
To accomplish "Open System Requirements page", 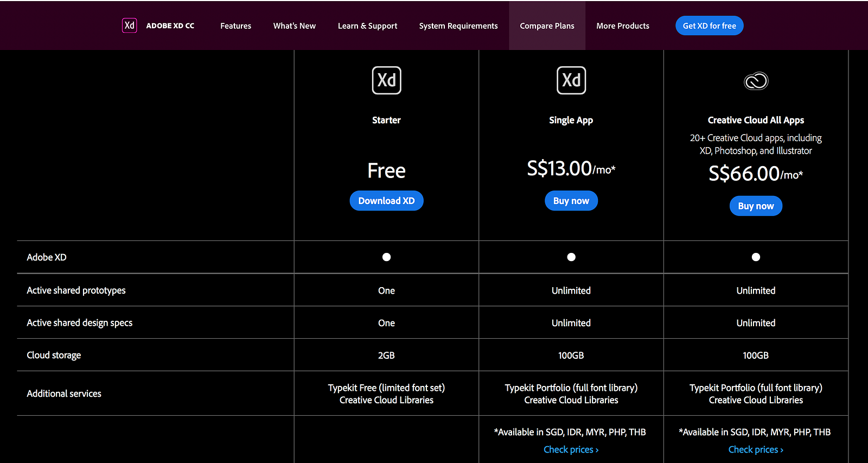I will [458, 26].
